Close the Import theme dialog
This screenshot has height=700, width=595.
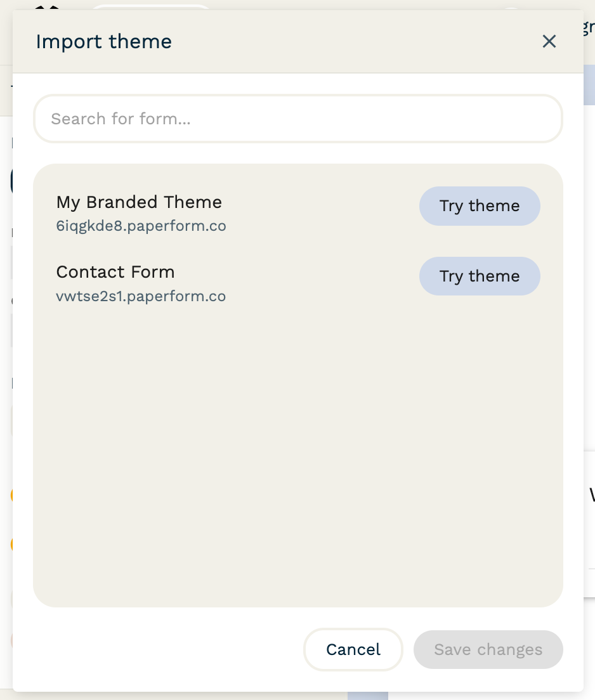[549, 42]
